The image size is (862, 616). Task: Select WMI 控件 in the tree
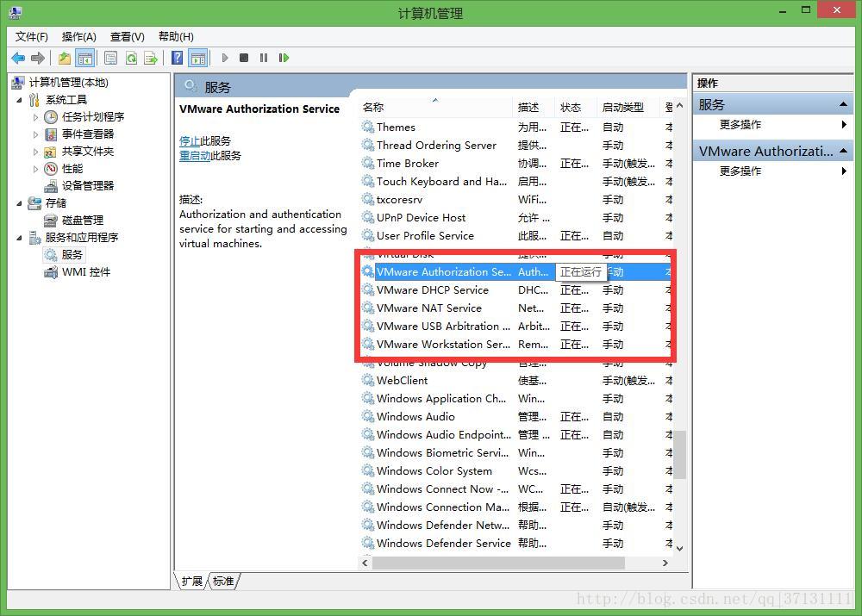[85, 272]
